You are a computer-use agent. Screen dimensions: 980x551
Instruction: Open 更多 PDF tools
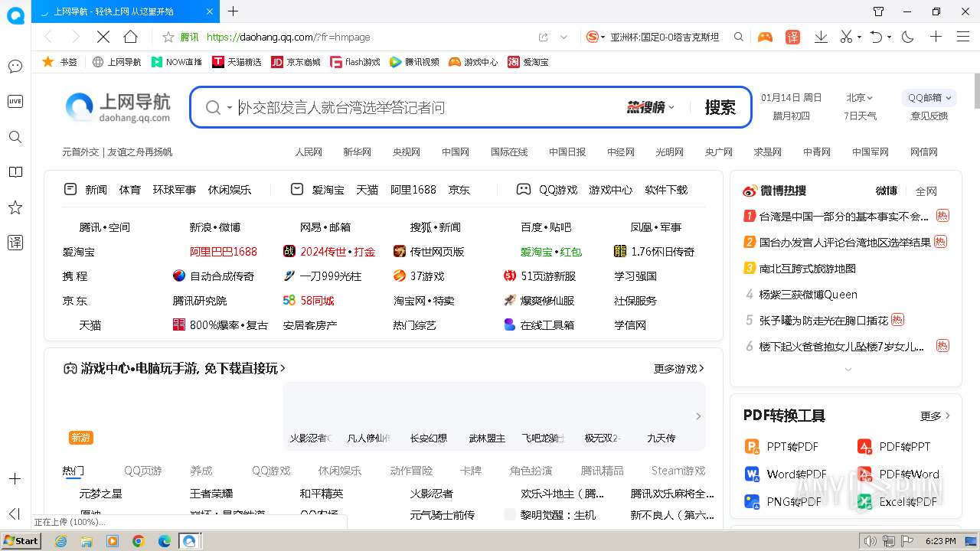click(x=935, y=416)
